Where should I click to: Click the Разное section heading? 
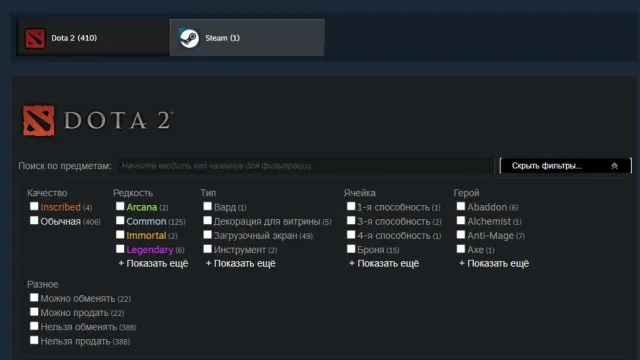(43, 284)
